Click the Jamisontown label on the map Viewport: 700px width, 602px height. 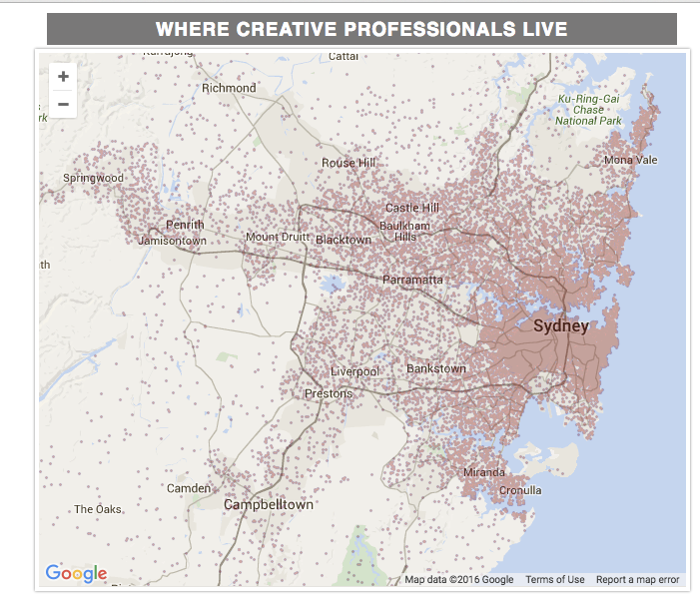tap(172, 241)
